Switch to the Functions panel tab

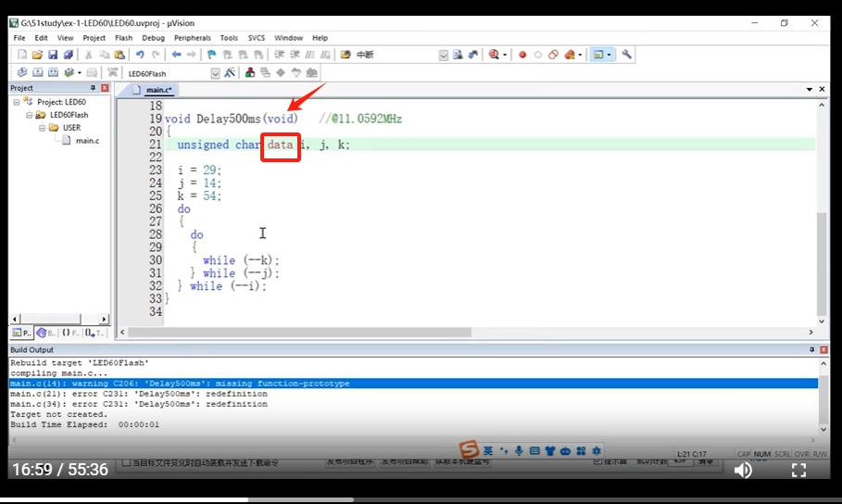(x=70, y=334)
